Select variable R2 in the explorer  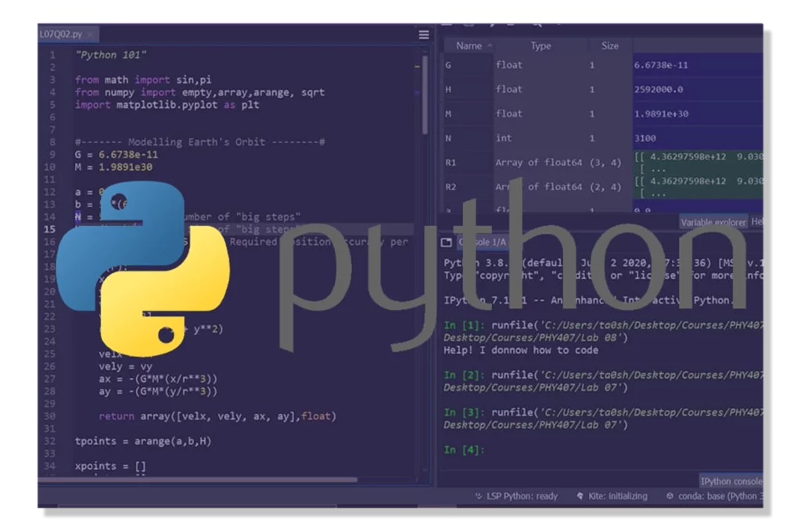click(x=451, y=187)
